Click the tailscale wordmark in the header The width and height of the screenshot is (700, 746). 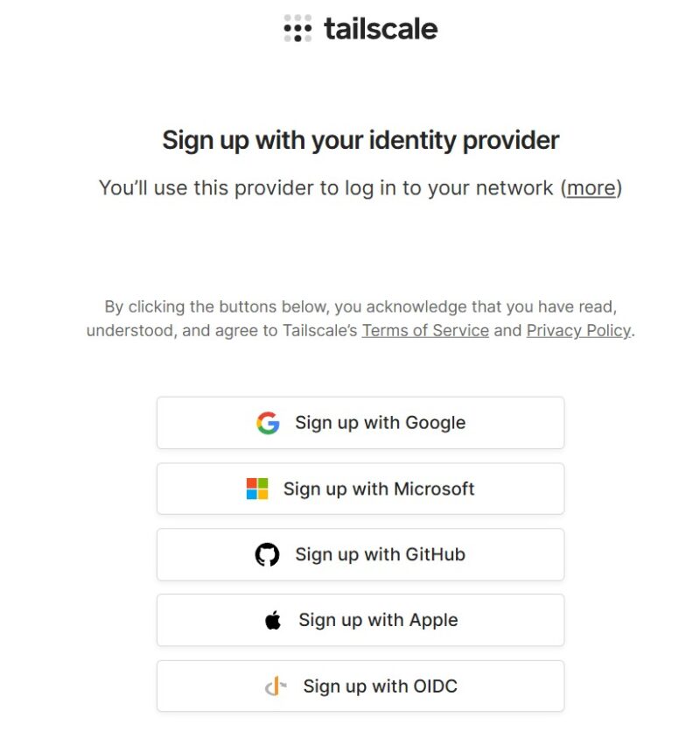pos(381,29)
